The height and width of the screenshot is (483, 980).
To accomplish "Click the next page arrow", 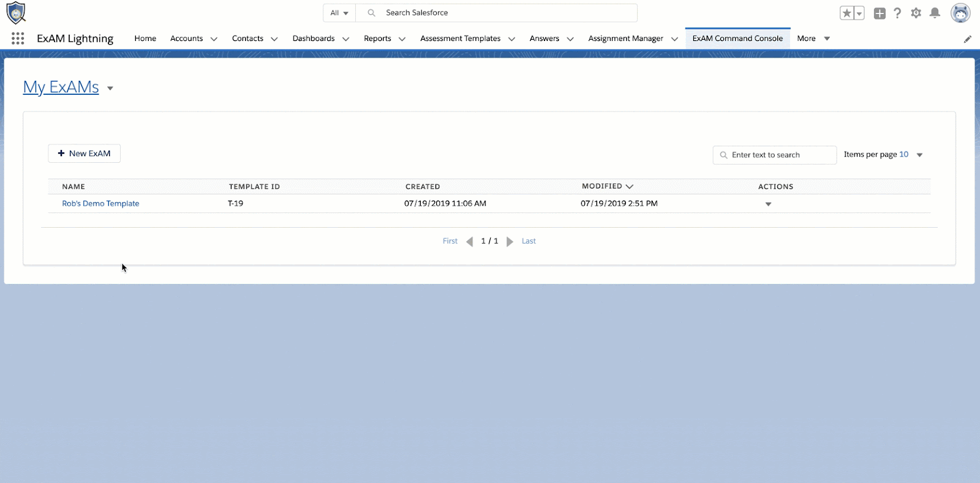I will (x=510, y=242).
